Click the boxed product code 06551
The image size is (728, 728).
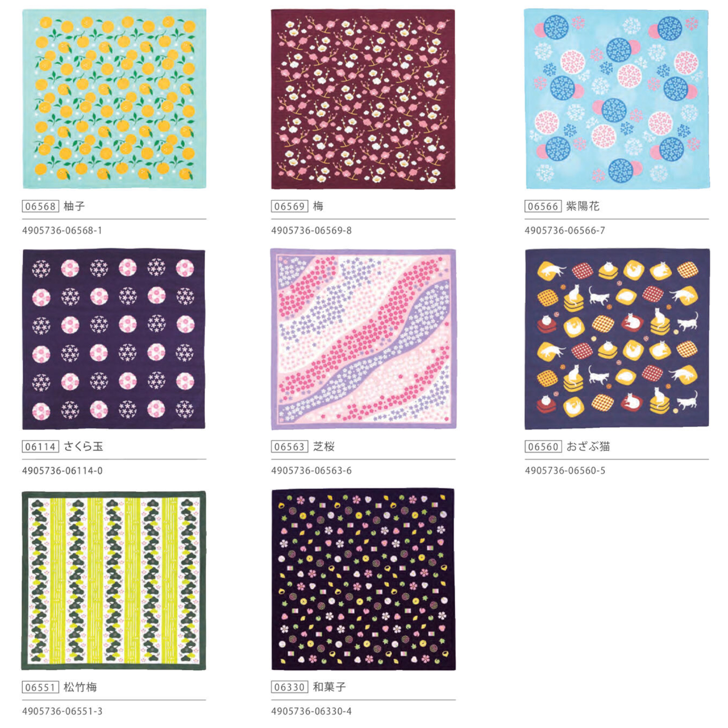point(41,687)
